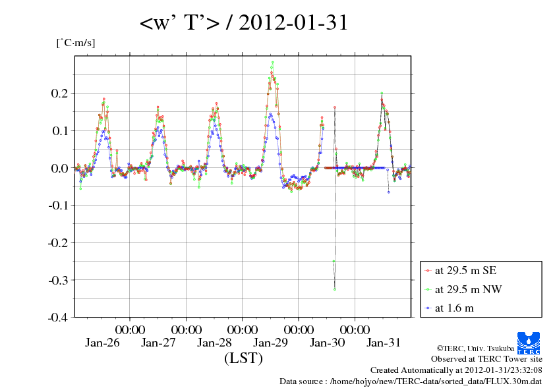This screenshot has height=392, width=555.
Task: Click the x-axis date label Jan-29
Action: point(270,343)
